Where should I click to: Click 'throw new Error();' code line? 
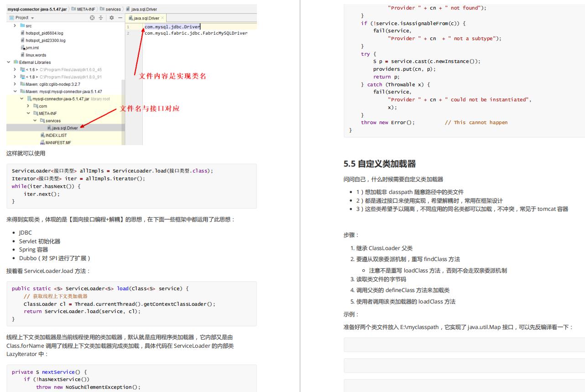388,122
